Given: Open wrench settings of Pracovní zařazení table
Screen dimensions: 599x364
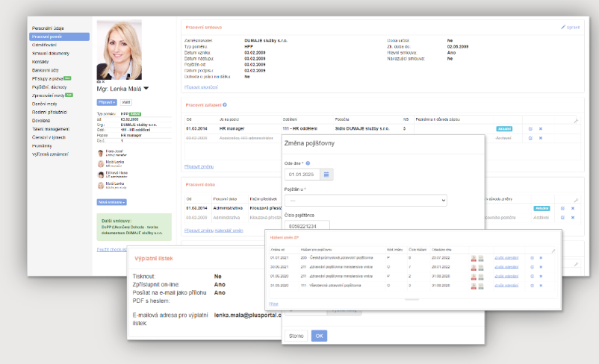Looking at the screenshot, I should 576,121.
